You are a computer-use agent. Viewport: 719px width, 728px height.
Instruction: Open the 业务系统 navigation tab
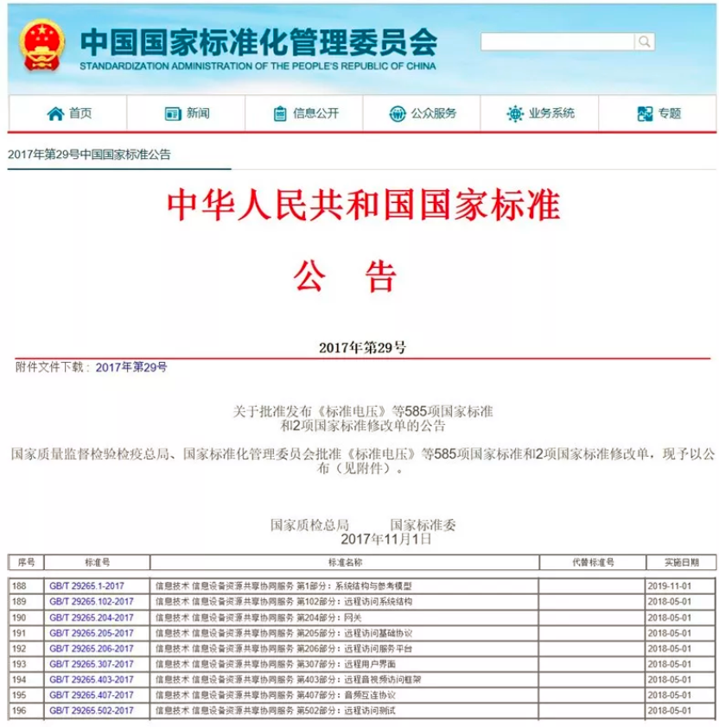[540, 113]
